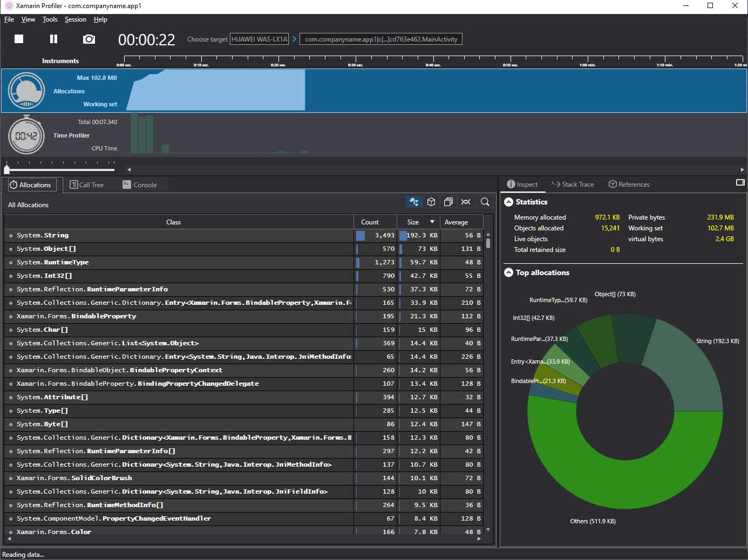Collapse the Statistics section
The height and width of the screenshot is (560, 748).
click(x=508, y=202)
